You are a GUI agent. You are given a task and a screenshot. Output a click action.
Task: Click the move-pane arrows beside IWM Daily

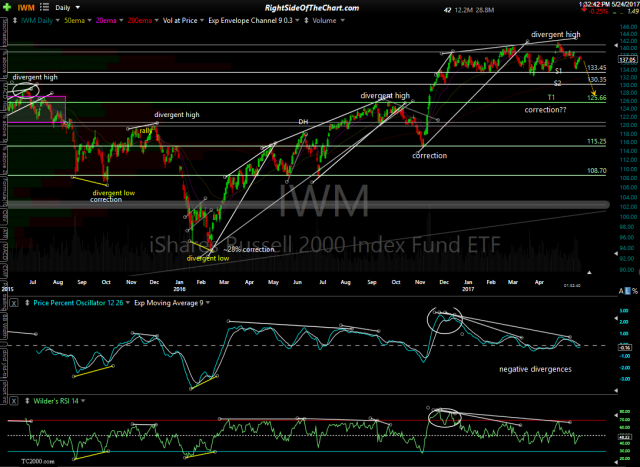pos(15,20)
